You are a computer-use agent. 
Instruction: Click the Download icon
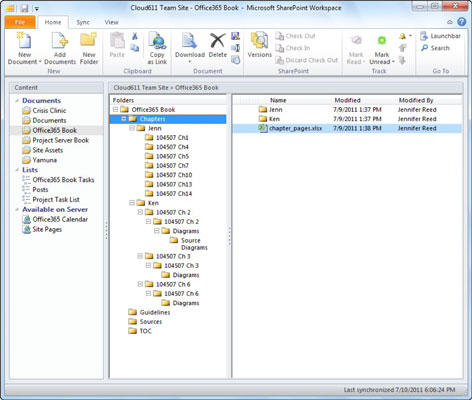click(x=189, y=41)
